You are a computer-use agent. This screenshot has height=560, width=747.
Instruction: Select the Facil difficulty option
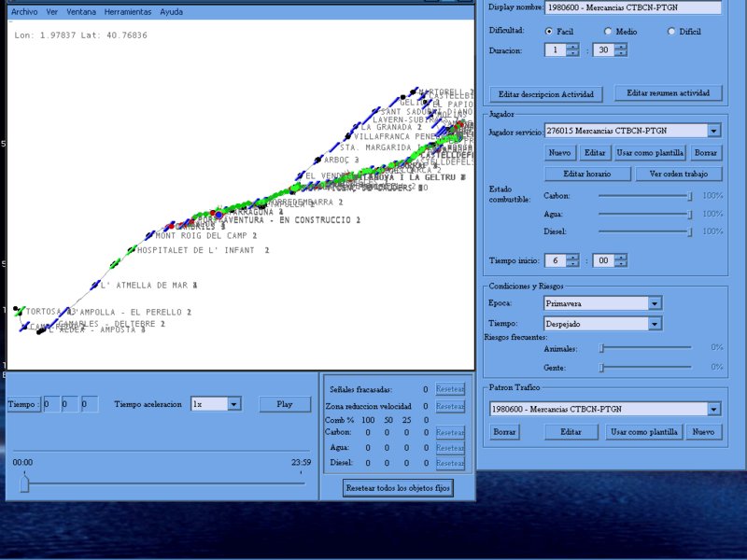point(549,32)
